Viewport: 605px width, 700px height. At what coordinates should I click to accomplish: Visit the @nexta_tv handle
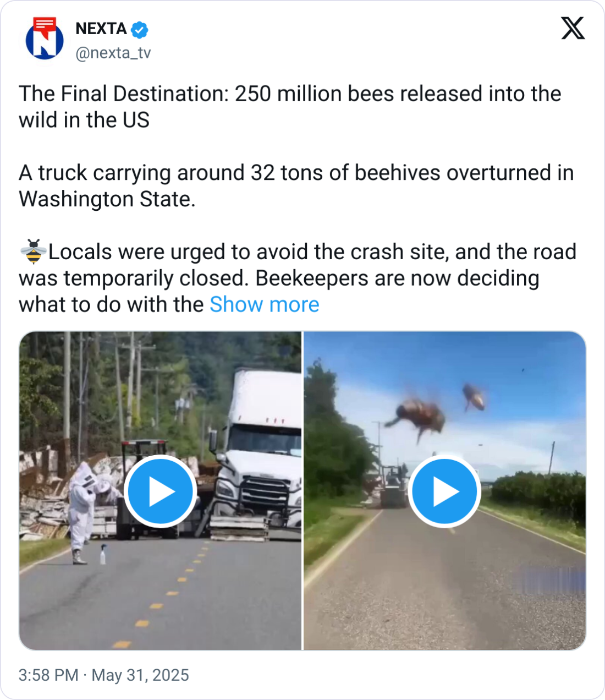pyautogui.click(x=113, y=53)
